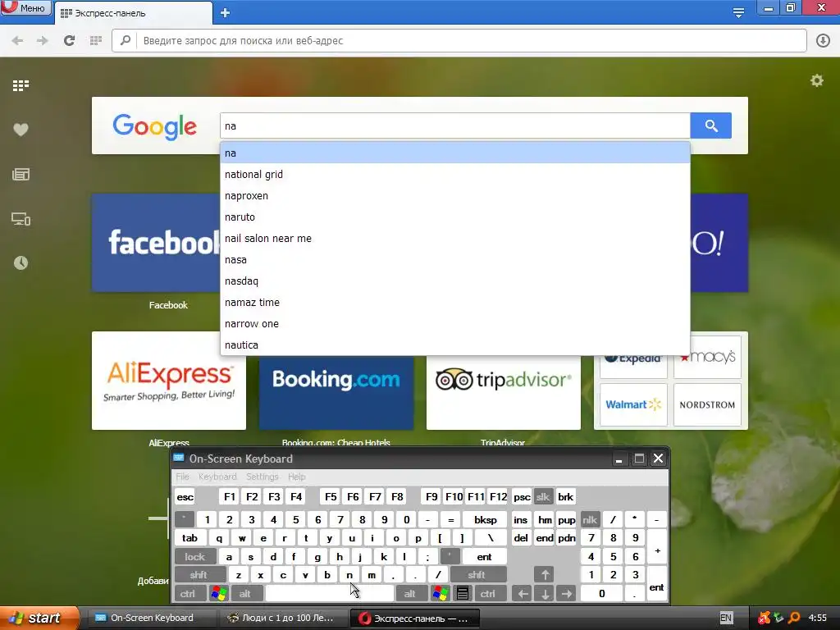The height and width of the screenshot is (630, 840).
Task: Open the tab list menu icon
Action: pyautogui.click(x=738, y=12)
